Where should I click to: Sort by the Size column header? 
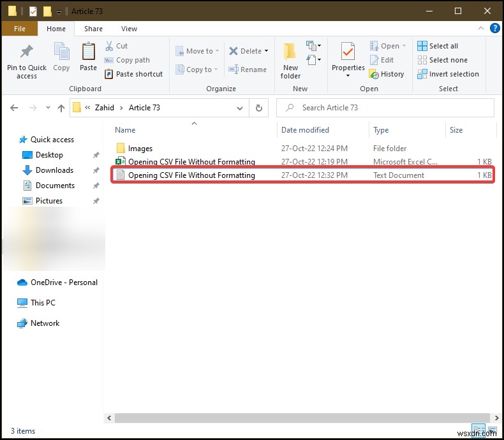tap(456, 129)
